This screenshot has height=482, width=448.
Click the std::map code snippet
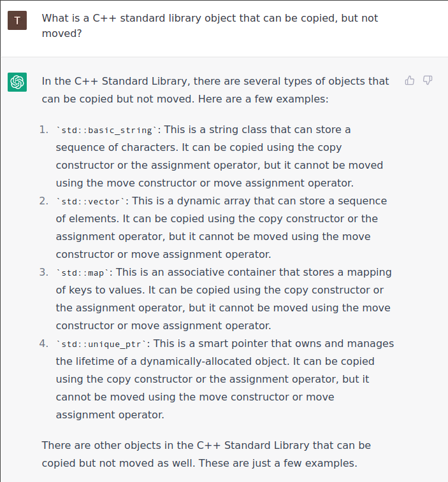(83, 273)
